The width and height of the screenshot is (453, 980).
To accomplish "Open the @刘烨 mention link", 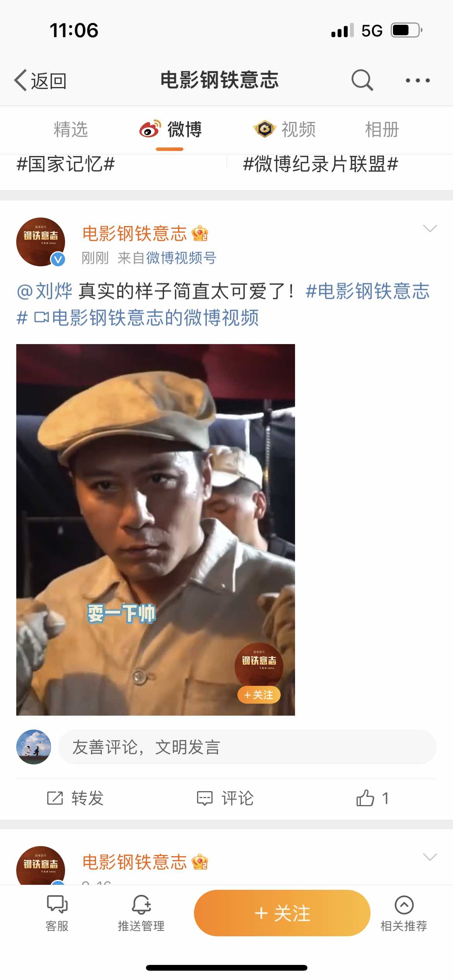I will point(45,291).
